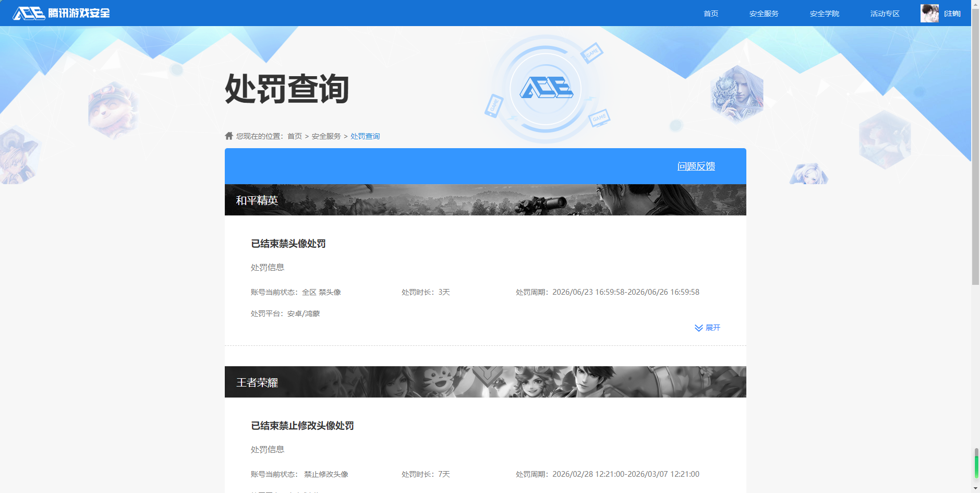Open the 活动专区 menu
This screenshot has height=493, width=980.
click(x=885, y=14)
